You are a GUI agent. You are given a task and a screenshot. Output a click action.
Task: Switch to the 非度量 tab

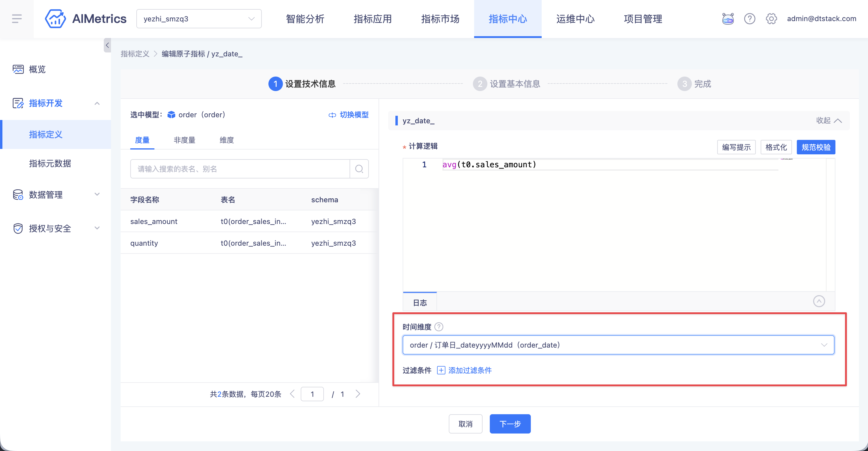184,140
